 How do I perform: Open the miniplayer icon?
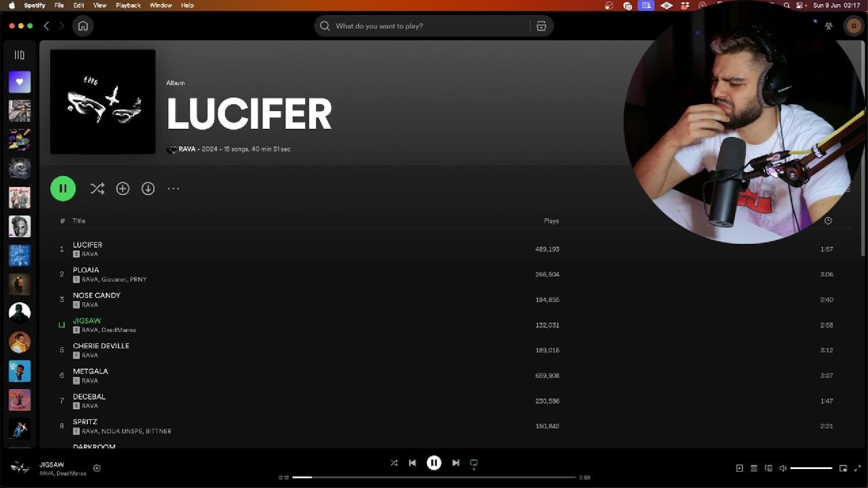(x=843, y=468)
